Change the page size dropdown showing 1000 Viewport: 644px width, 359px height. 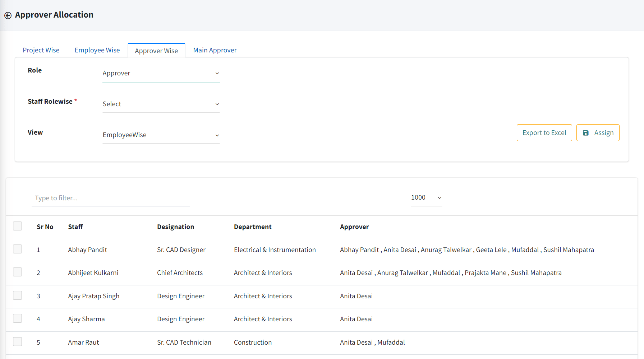click(426, 197)
